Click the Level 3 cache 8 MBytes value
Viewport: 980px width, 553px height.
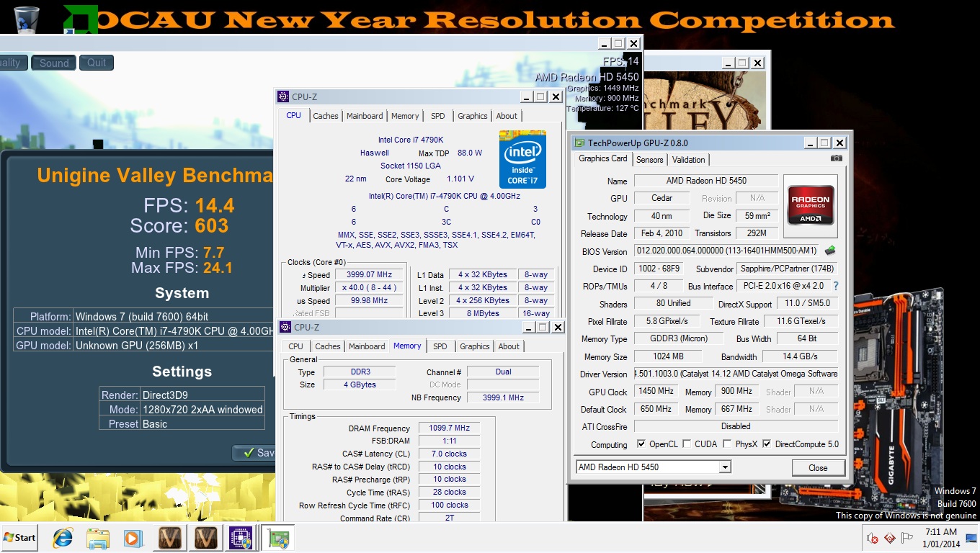[482, 313]
